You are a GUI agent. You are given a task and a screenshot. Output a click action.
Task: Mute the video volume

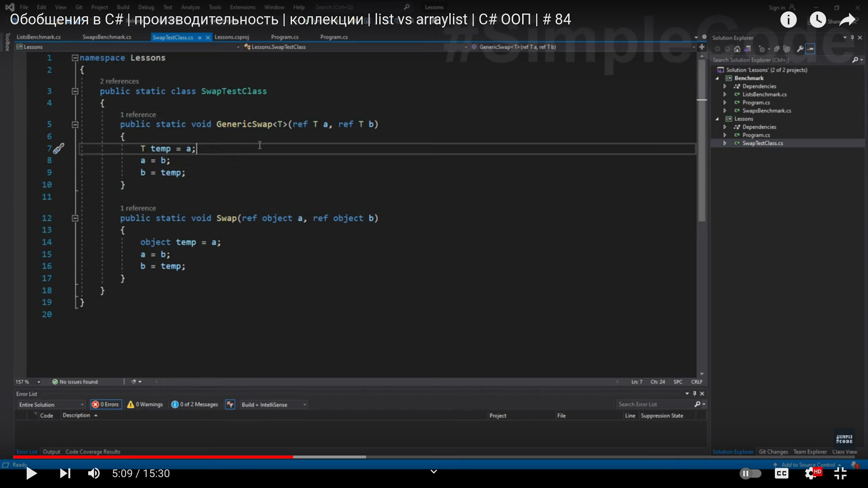click(94, 473)
